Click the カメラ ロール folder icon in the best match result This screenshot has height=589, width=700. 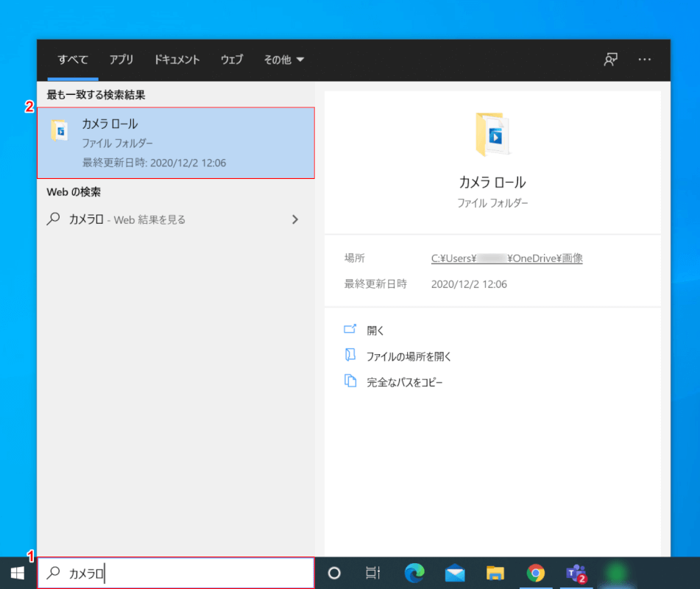coord(60,130)
